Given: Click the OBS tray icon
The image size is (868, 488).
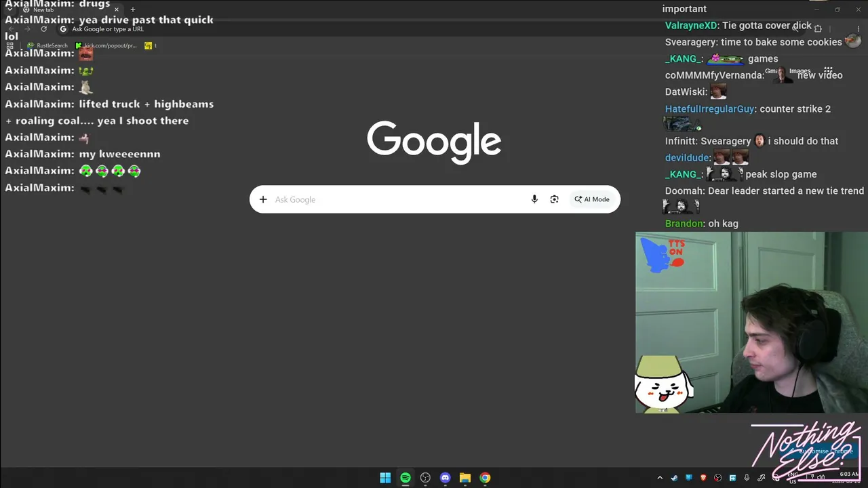Looking at the screenshot, I should [718, 478].
